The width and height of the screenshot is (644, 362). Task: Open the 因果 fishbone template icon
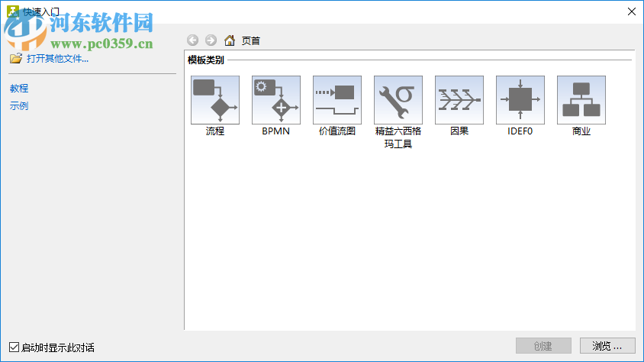point(459,100)
